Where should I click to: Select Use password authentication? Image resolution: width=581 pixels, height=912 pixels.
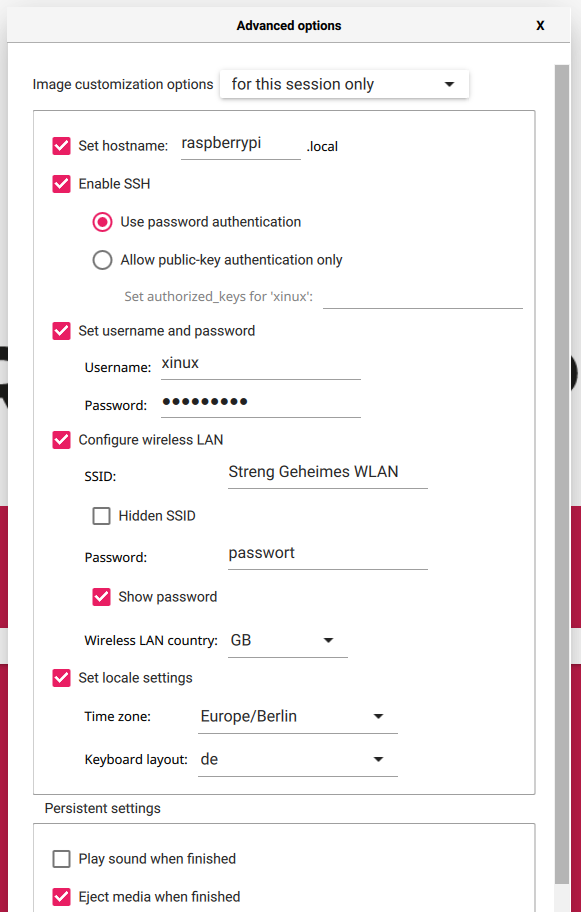tap(102, 221)
